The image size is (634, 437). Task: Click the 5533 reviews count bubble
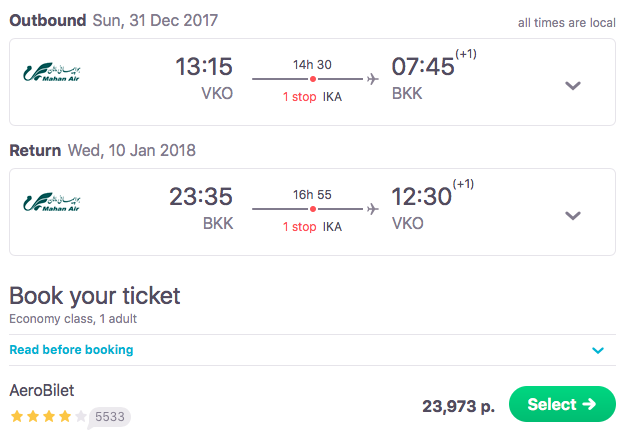coord(109,417)
